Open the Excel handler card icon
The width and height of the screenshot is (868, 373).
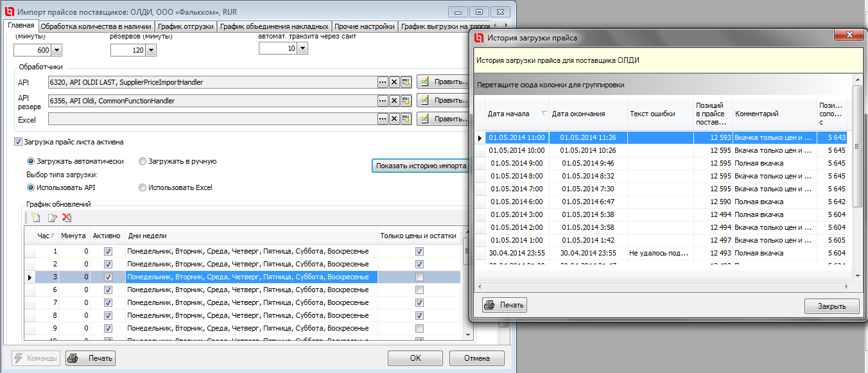pyautogui.click(x=406, y=119)
